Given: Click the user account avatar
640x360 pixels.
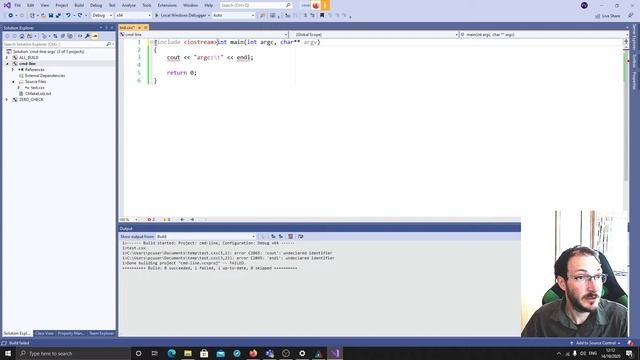Looking at the screenshot, I should (584, 5).
